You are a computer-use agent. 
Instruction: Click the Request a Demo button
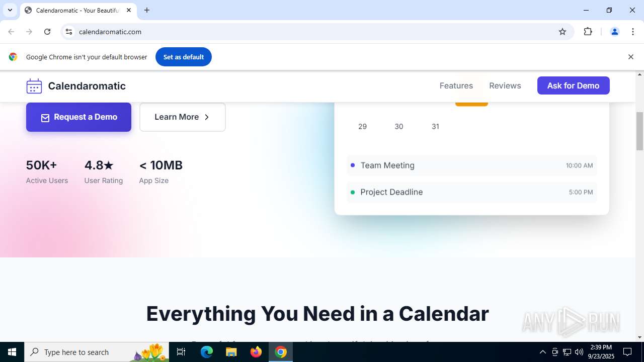coord(78,117)
